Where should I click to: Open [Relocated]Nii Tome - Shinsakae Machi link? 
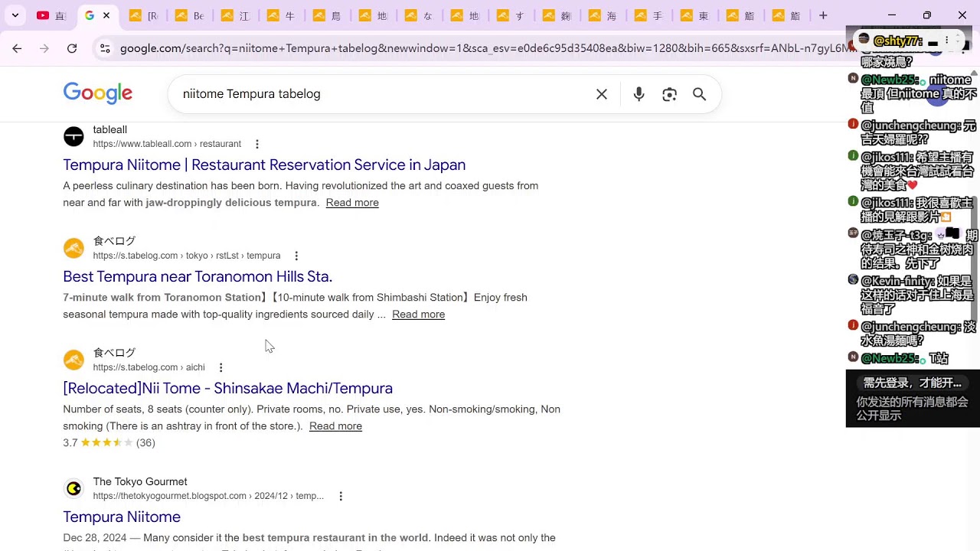click(227, 388)
